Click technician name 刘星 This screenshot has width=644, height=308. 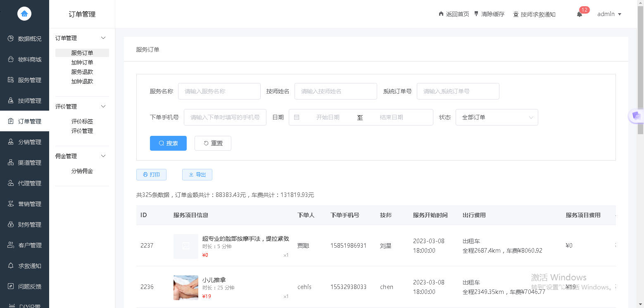click(386, 246)
